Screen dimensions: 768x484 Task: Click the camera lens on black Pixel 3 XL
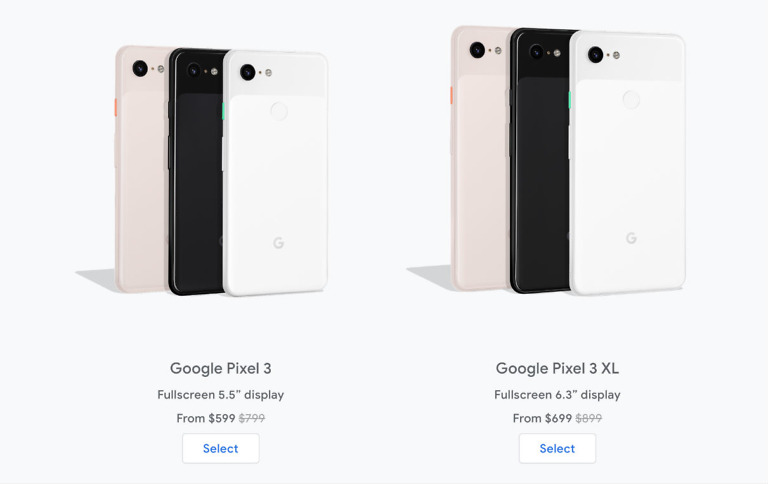pos(536,52)
